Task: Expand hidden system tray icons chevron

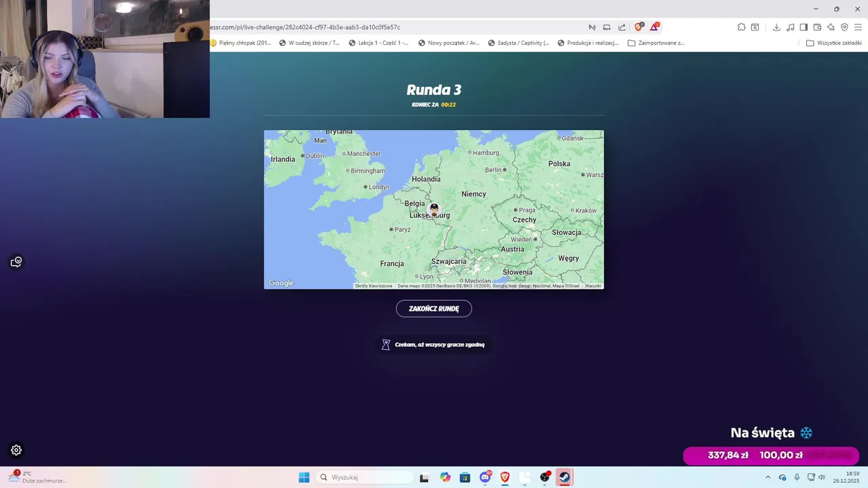Action: point(768,477)
